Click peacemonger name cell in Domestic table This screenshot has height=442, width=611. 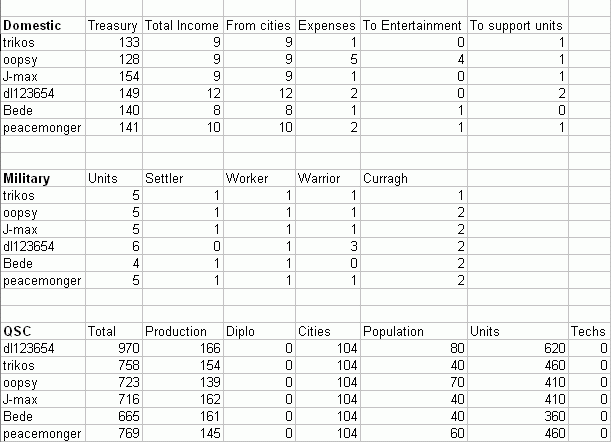[x=43, y=127]
